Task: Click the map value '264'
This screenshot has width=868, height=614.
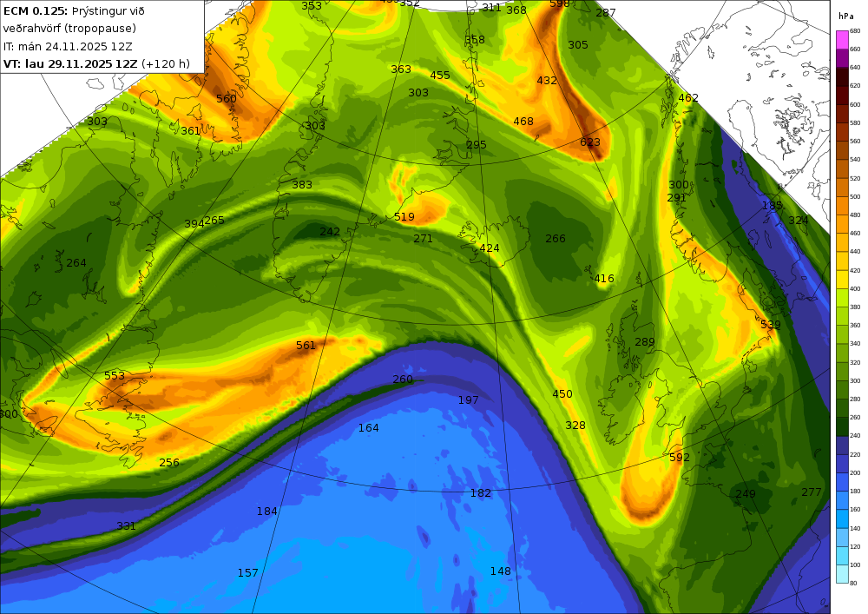Action: 76,262
